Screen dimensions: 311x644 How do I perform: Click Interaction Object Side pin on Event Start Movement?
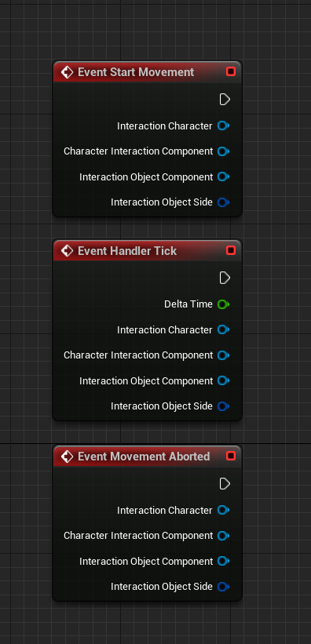(223, 202)
